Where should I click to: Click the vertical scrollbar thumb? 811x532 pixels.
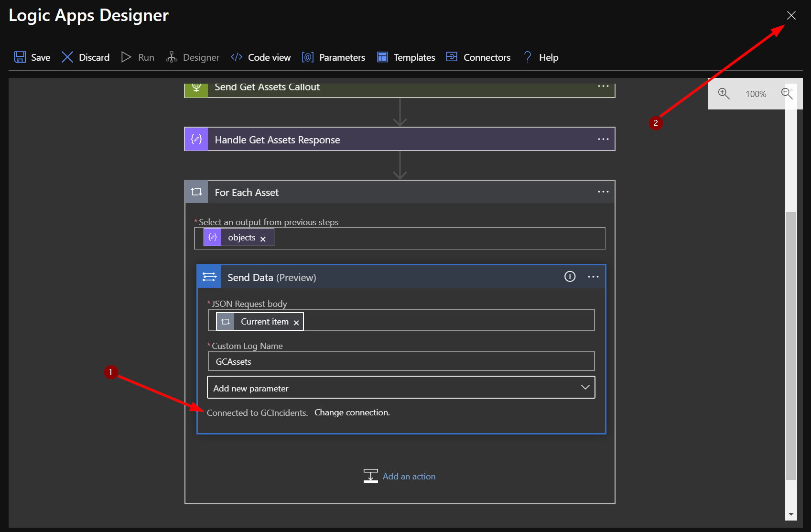(x=791, y=345)
